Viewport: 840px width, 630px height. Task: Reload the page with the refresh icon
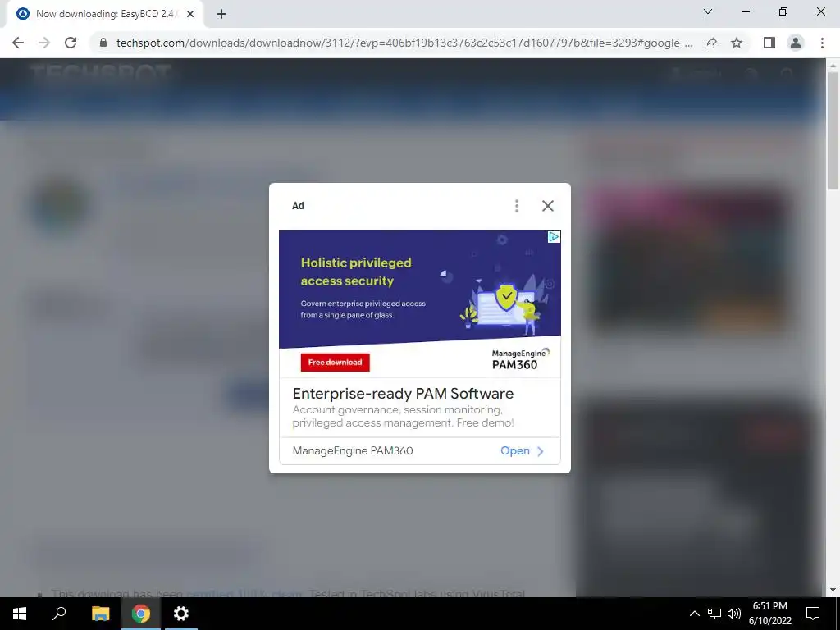pos(71,43)
